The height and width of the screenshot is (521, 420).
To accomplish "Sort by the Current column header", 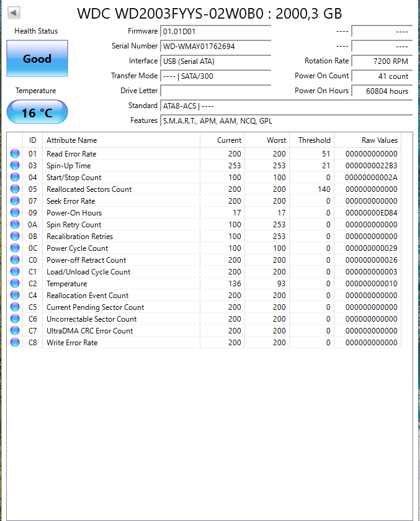I will [223, 140].
